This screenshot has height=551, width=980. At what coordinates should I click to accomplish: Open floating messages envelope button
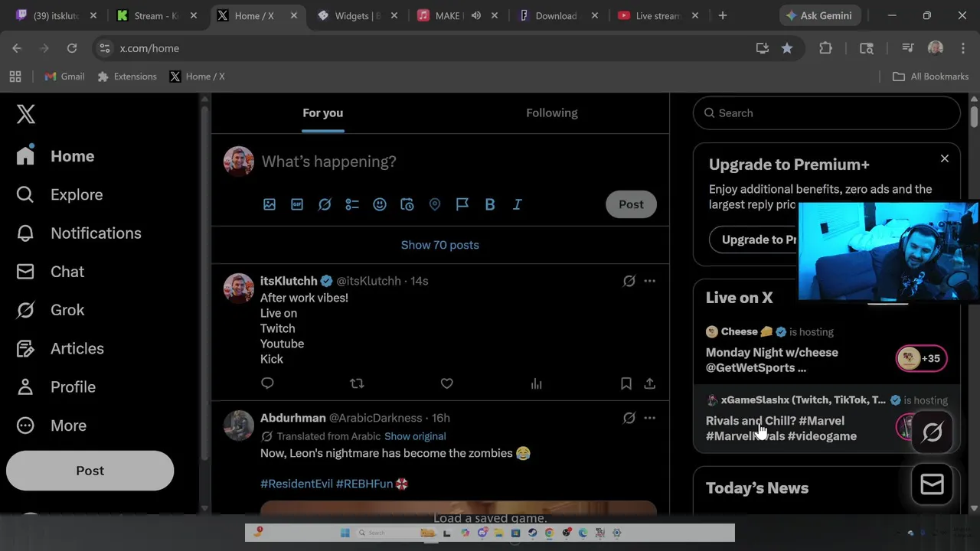point(932,484)
